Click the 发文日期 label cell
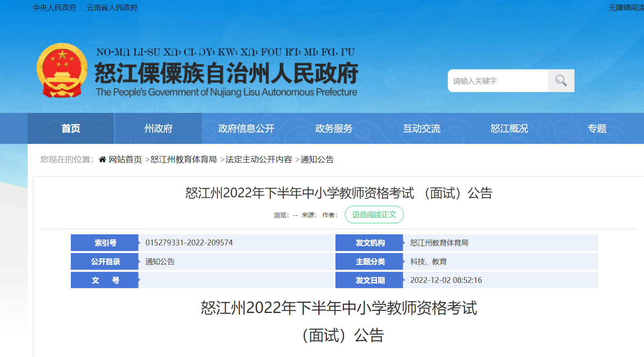Screen dimensions: 644x357 point(369,280)
